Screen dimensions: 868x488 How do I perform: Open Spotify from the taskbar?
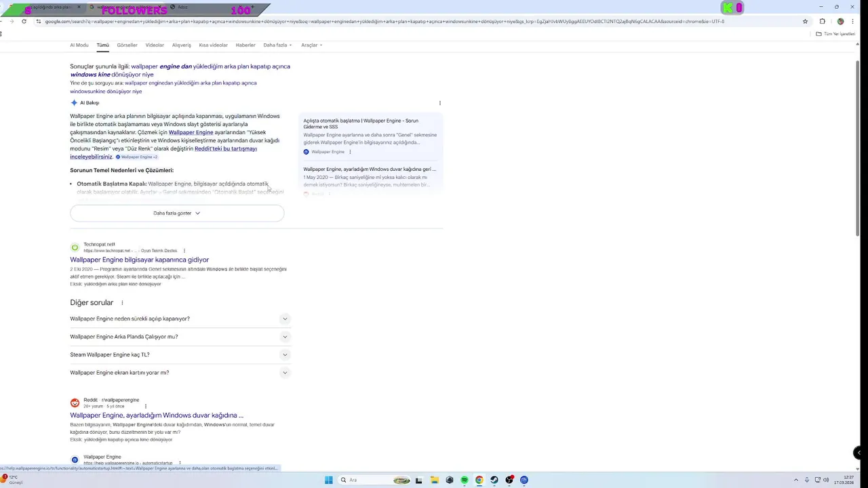click(x=464, y=480)
